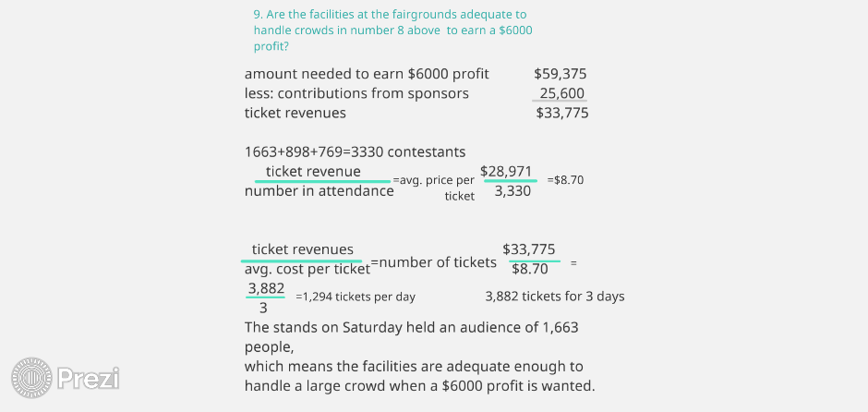868x412 pixels.
Task: Select the 'number in attendance' denominator text
Action: pos(319,191)
